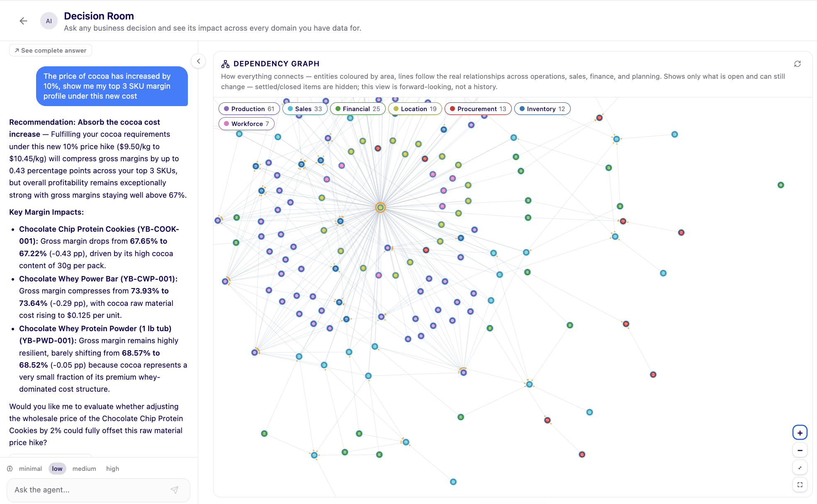Zoom out of the graph
This screenshot has height=504, width=817.
(800, 451)
